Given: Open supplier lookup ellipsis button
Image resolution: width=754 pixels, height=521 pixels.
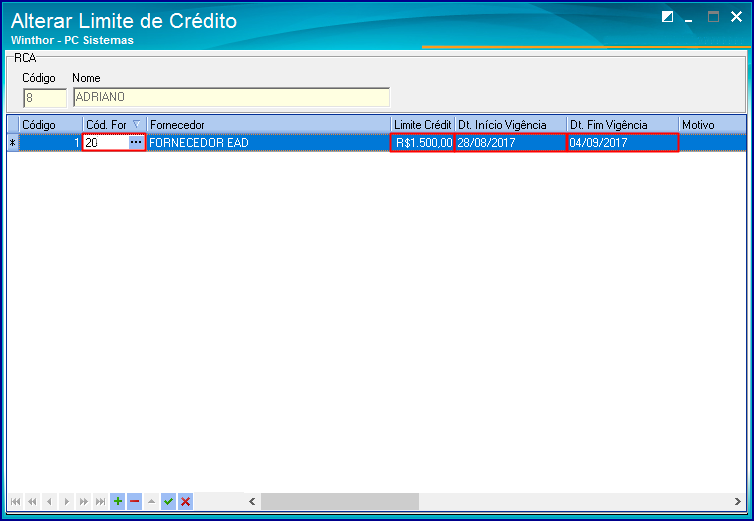Looking at the screenshot, I should coord(136,143).
